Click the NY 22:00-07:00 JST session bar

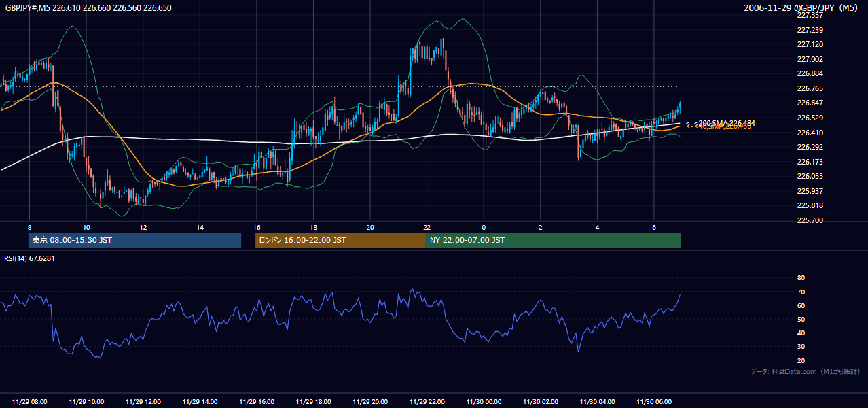[554, 240]
